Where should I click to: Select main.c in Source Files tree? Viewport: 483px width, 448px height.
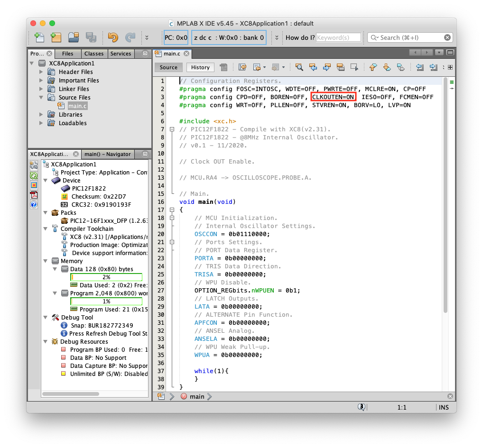coord(77,106)
